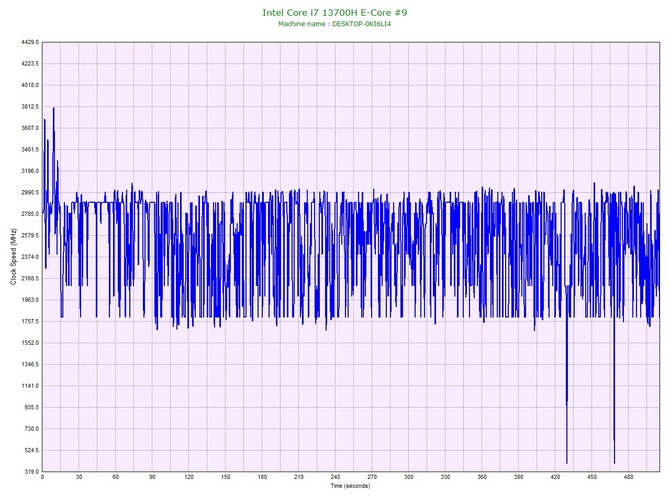Click the 2374.0 y-axis value
This screenshot has height=503, width=670.
click(x=29, y=257)
